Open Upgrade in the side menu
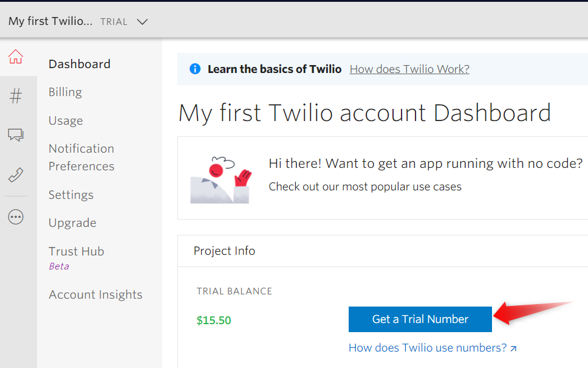588x368 pixels. pyautogui.click(x=72, y=223)
